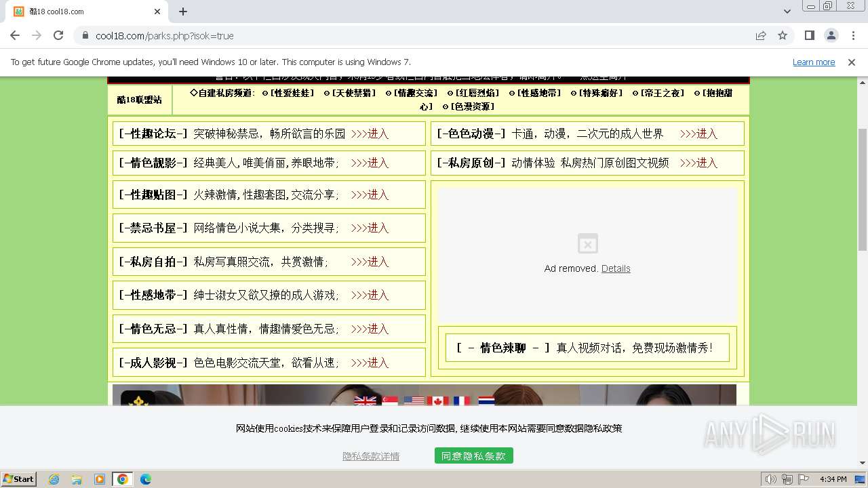Launch Internet Explorer from taskbar

click(54, 479)
